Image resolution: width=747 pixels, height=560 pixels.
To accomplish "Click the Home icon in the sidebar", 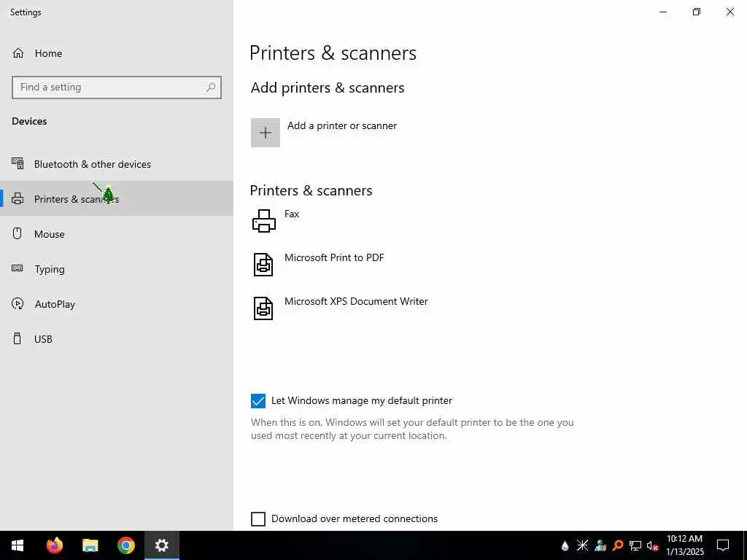I will click(18, 52).
